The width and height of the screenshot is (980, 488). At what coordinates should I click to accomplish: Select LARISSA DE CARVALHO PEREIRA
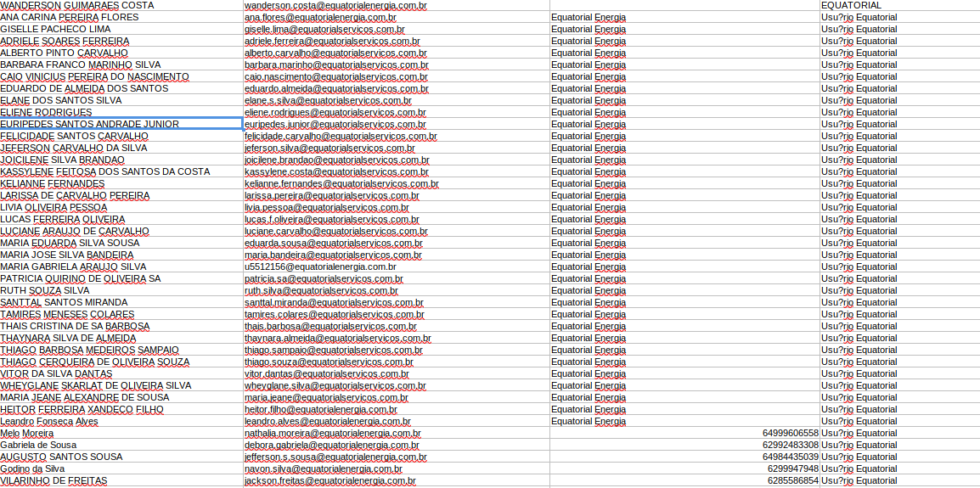click(x=75, y=195)
